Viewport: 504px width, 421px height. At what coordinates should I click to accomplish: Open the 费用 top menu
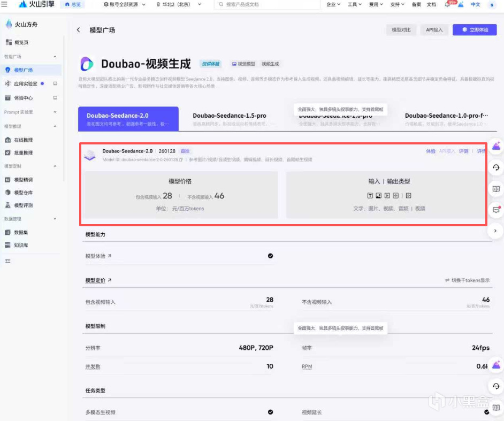376,4
